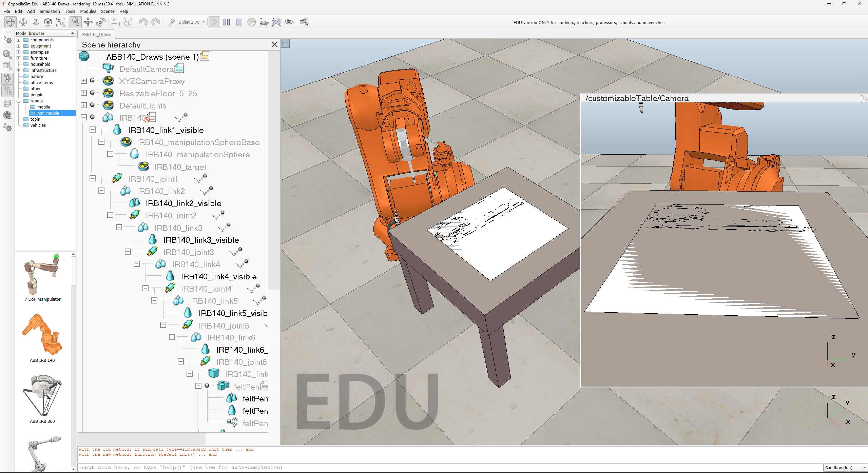Screen dimensions: 868x473
Task: Activate the click selection tool
Action: [75, 22]
